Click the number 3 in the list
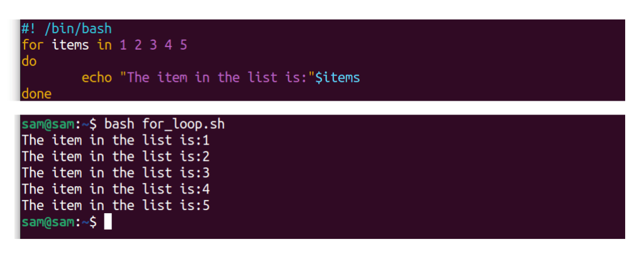The image size is (644, 259). tap(153, 45)
